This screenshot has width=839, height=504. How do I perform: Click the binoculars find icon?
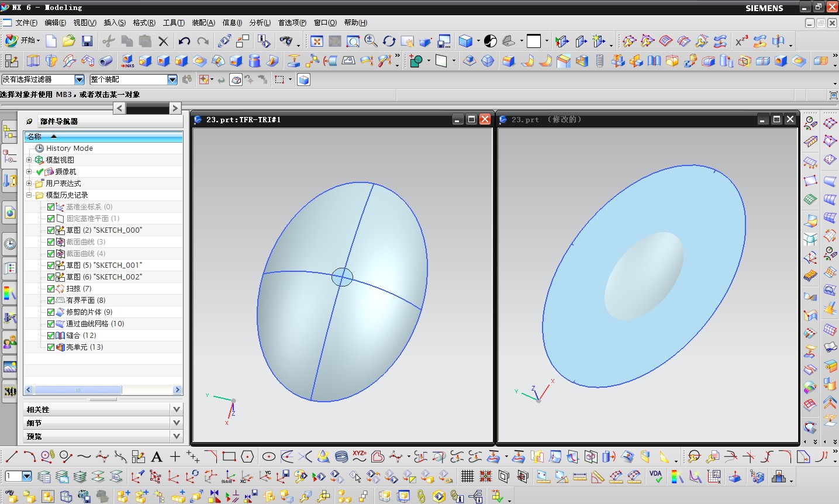point(286,41)
